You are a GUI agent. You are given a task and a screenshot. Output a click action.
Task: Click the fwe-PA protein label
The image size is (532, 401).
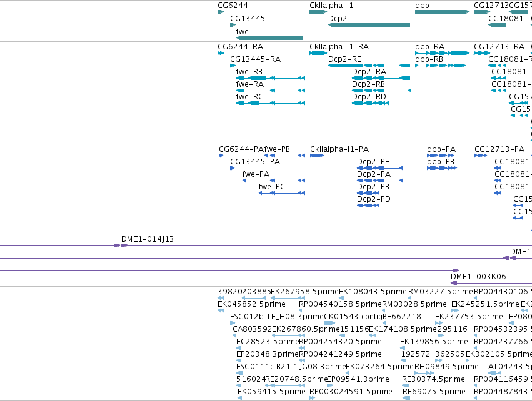pyautogui.click(x=256, y=174)
